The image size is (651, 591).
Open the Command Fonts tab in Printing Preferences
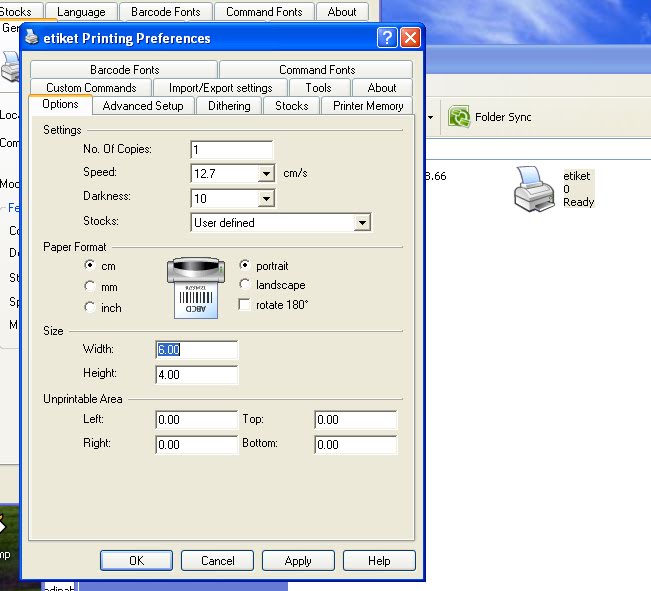[x=317, y=69]
